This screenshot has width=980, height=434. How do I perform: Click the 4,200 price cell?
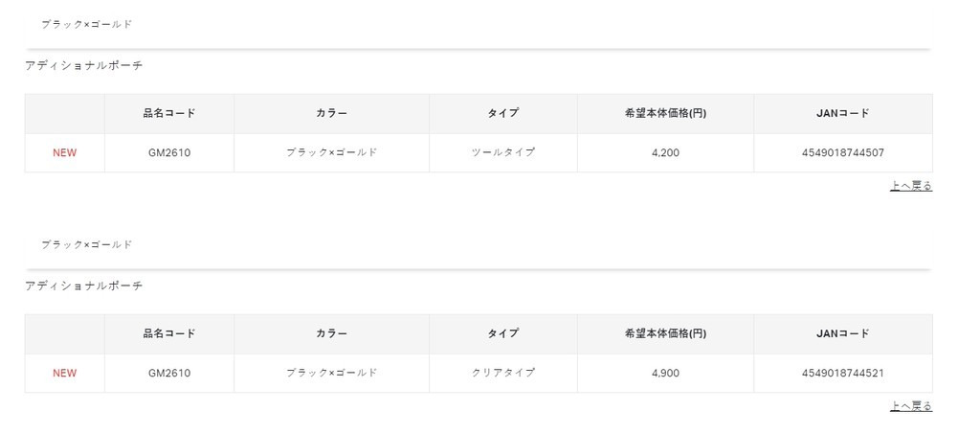point(664,152)
